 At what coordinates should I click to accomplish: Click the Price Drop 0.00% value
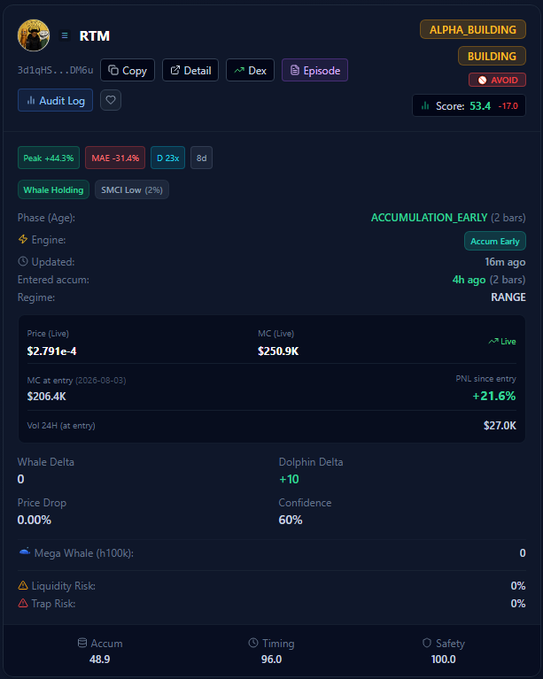point(34,520)
